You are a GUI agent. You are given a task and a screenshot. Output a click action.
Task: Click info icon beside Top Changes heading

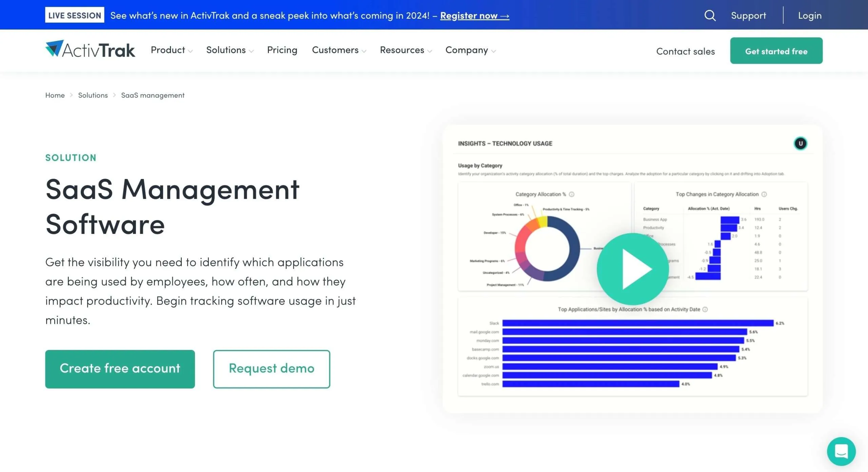[764, 194]
